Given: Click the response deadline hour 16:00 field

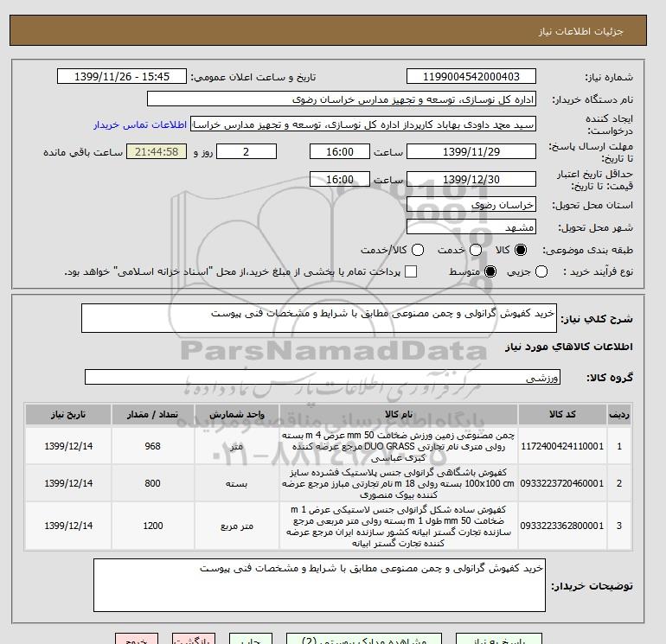Looking at the screenshot, I should point(340,151).
